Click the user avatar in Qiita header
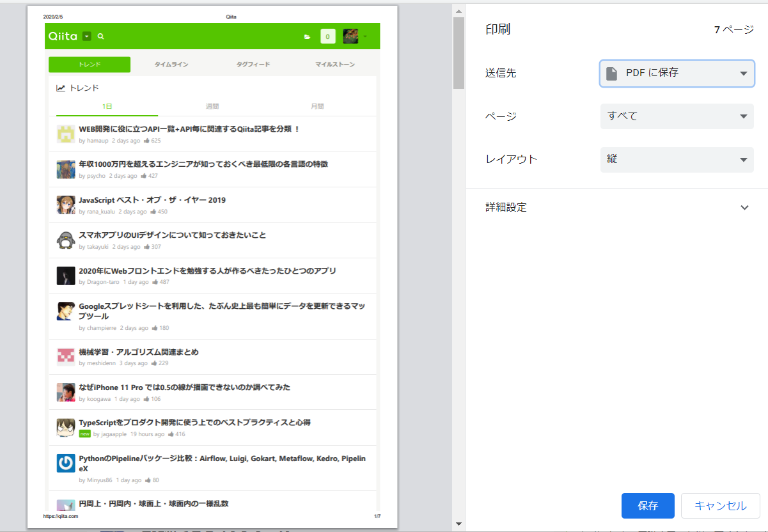Image resolution: width=768 pixels, height=532 pixels. pos(350,36)
